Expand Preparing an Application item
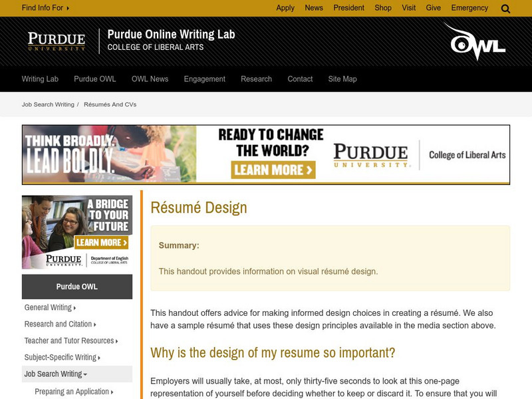The width and height of the screenshot is (532, 399). click(74, 392)
